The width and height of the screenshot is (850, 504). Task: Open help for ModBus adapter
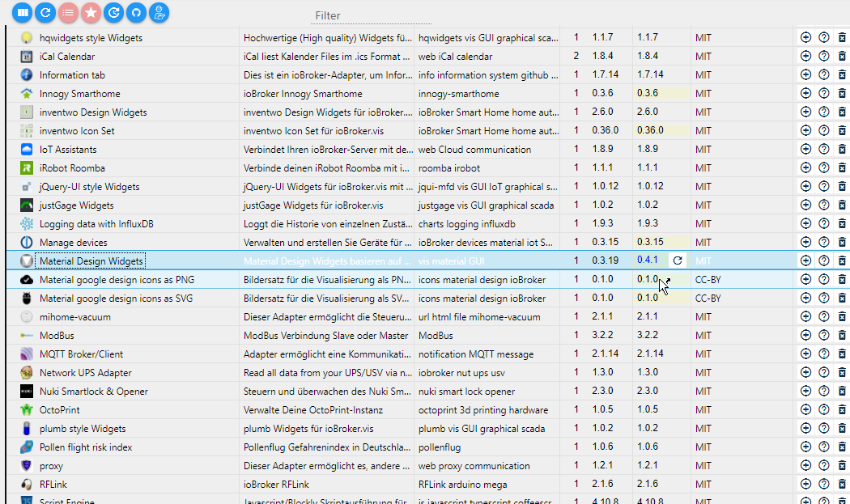824,335
